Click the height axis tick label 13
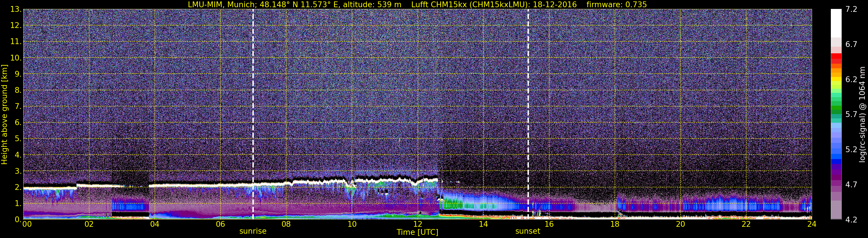Image resolution: width=868 pixels, height=238 pixels. click(x=16, y=10)
